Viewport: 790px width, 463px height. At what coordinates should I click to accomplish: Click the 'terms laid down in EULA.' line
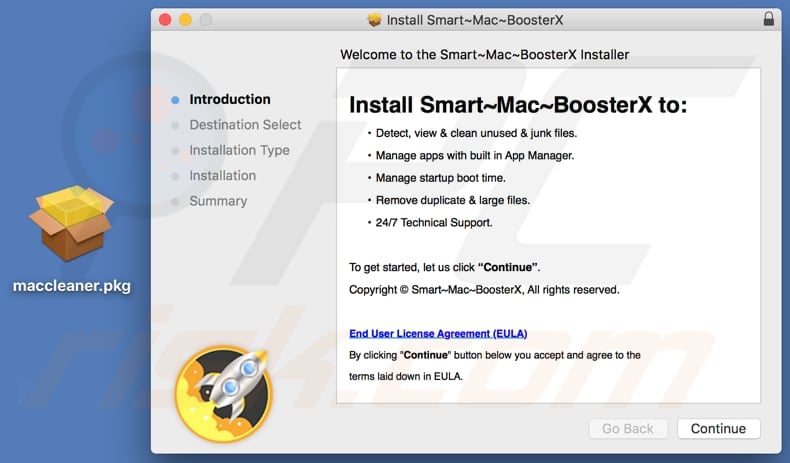(x=406, y=376)
